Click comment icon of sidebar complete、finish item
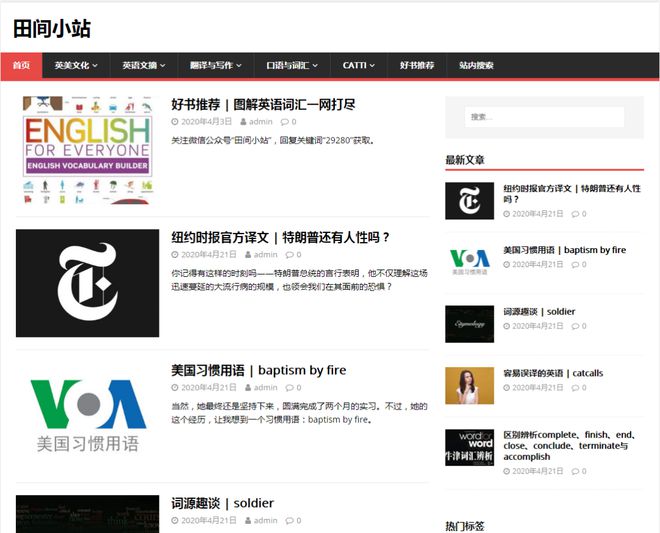660x533 pixels. pos(575,472)
